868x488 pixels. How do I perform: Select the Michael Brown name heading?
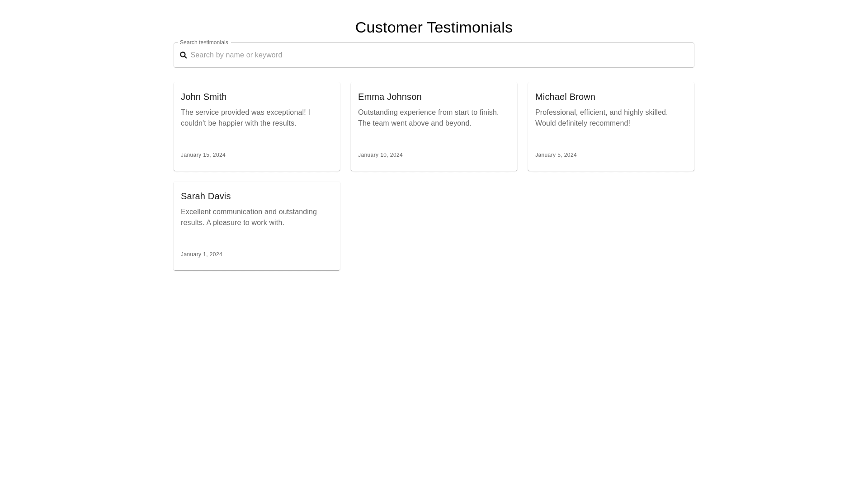(x=565, y=97)
